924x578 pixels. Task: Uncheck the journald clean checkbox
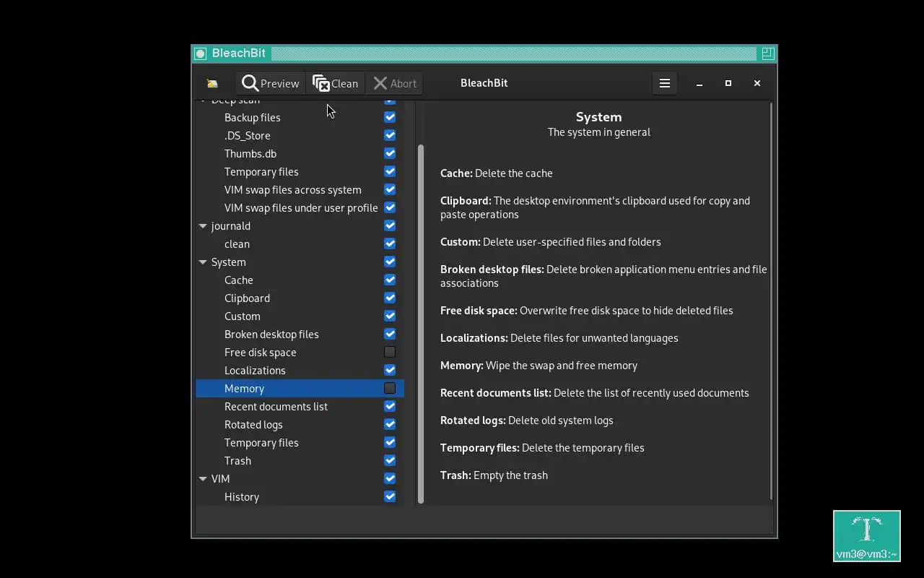click(390, 243)
